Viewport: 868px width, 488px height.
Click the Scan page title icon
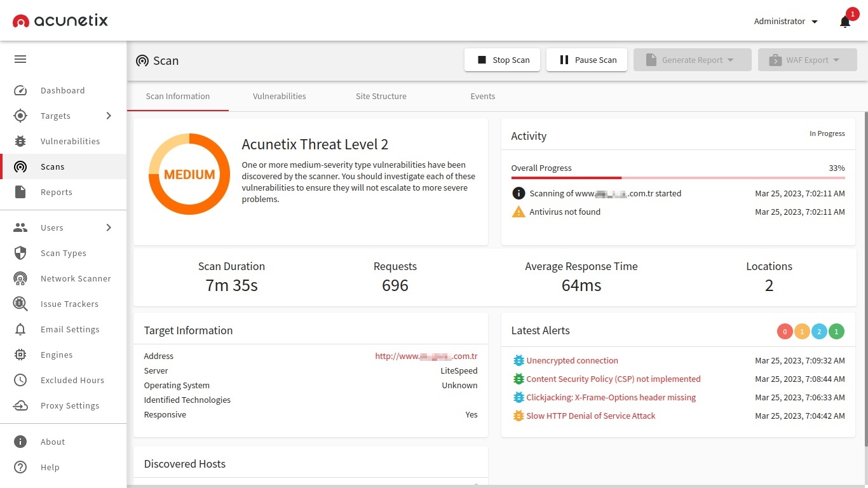click(x=142, y=61)
